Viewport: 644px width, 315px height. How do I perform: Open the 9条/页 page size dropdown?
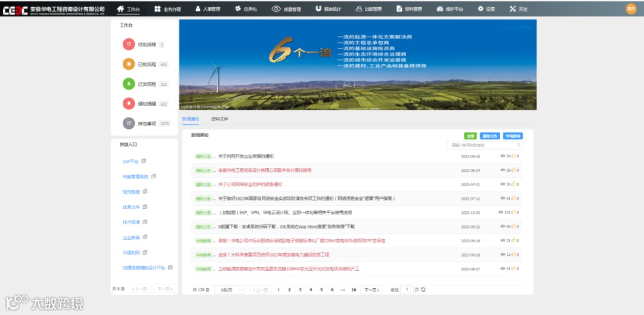pyautogui.click(x=229, y=289)
